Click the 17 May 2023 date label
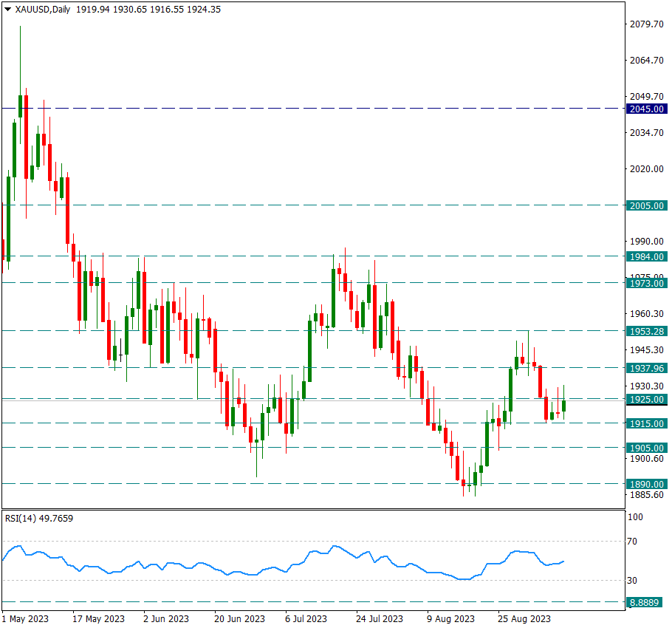 click(98, 619)
